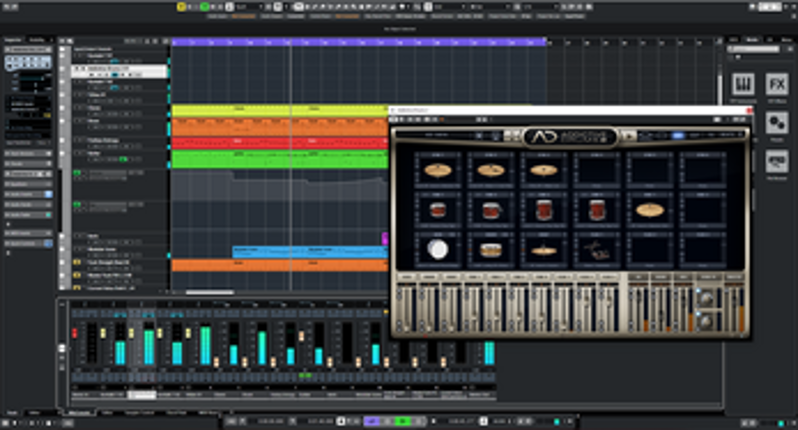This screenshot has width=798, height=430.
Task: Click the lower knob in Addictive Drums mixer
Action: click(706, 322)
